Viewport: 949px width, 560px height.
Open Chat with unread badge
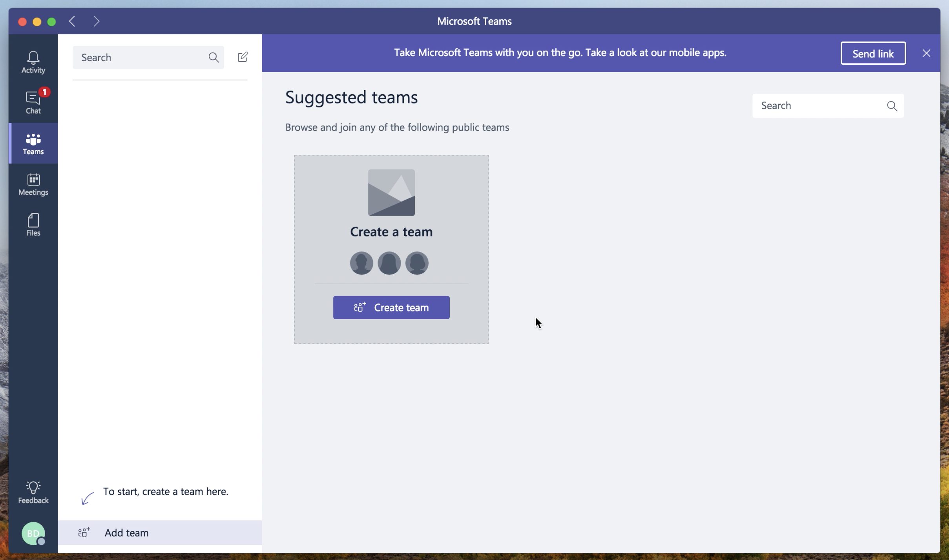(33, 102)
